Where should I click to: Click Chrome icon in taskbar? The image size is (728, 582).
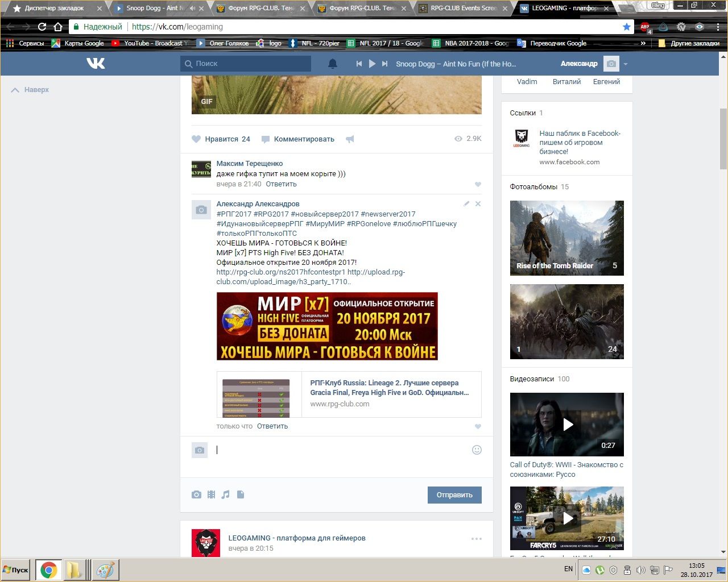click(49, 570)
